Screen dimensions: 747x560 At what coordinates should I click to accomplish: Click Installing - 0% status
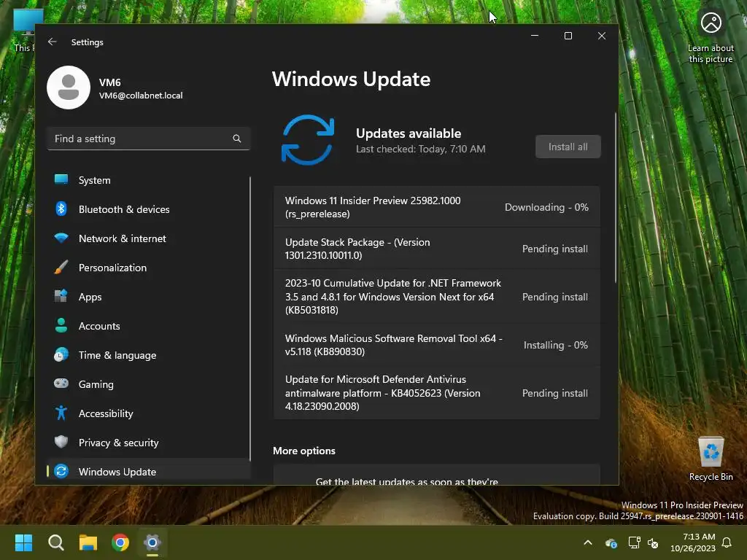[555, 345]
